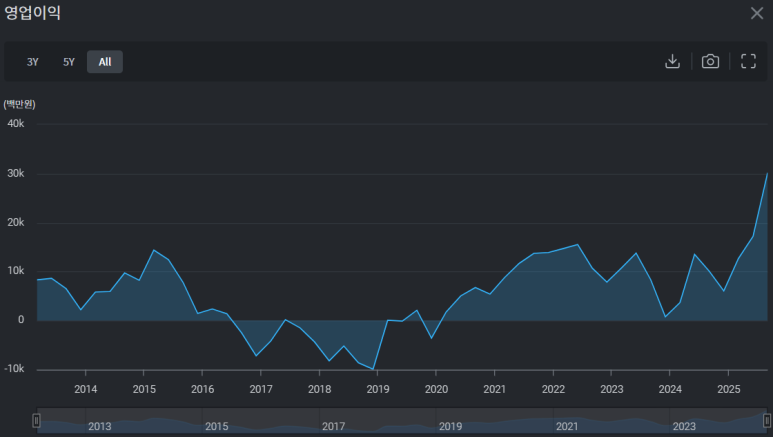Click the (백만원) unit label
Viewport: 773px width, 437px height.
(20, 104)
